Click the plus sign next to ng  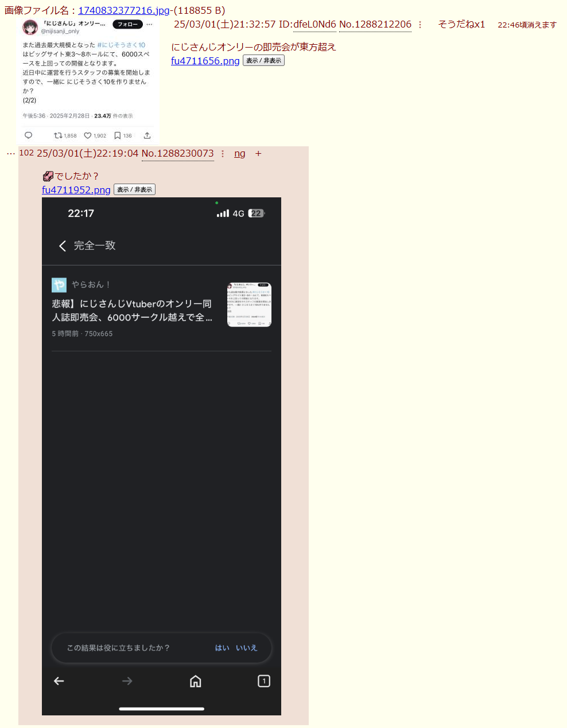tap(258, 154)
